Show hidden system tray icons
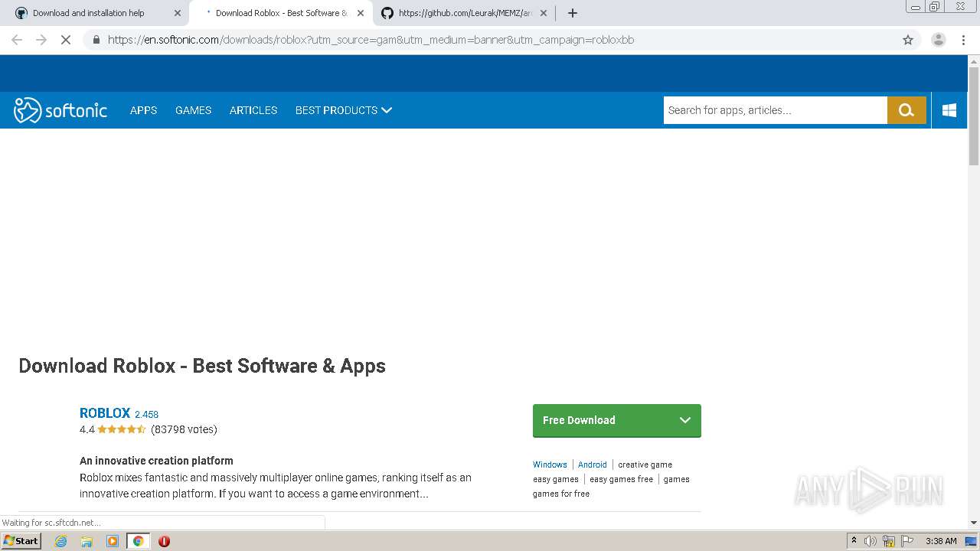The image size is (980, 551). pos(854,541)
